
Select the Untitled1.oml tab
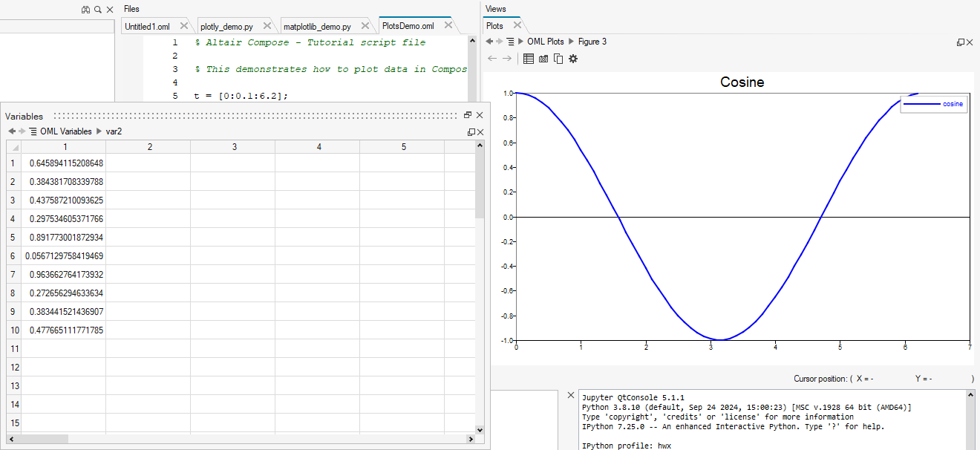(x=147, y=26)
